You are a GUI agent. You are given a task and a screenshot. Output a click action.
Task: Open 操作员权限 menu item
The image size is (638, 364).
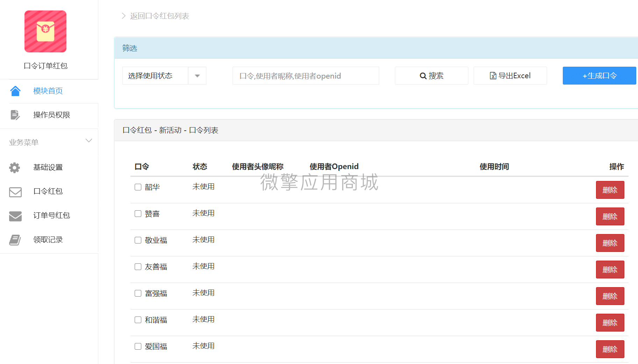tap(51, 115)
